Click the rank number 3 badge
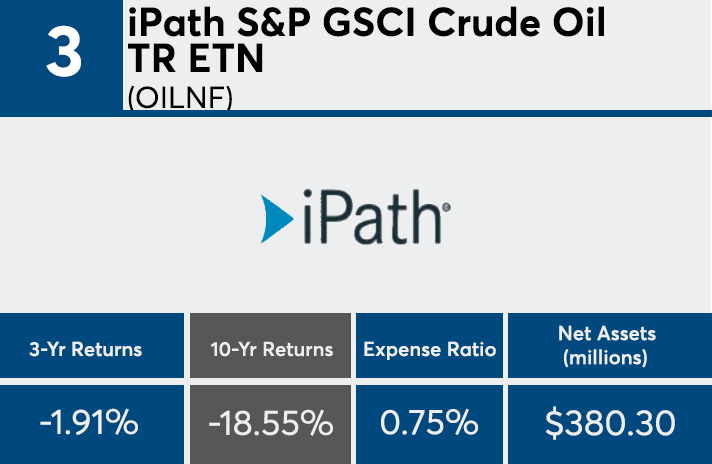This screenshot has height=464, width=712. [63, 55]
